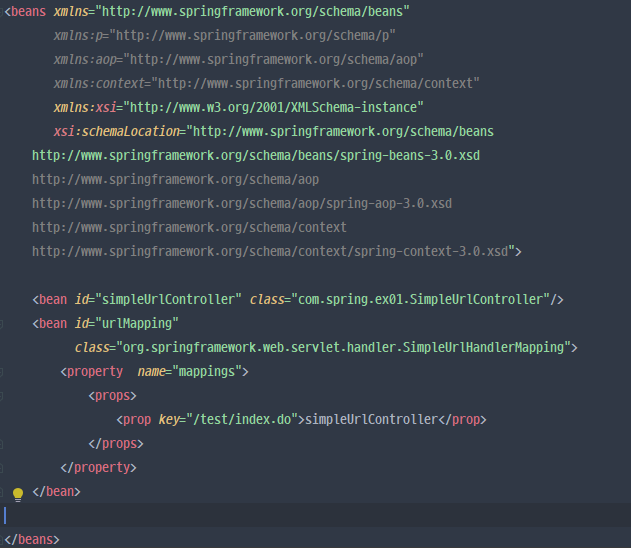Collapse the props element fold marker
Viewport: 631px width, 548px height.
(x=1, y=396)
